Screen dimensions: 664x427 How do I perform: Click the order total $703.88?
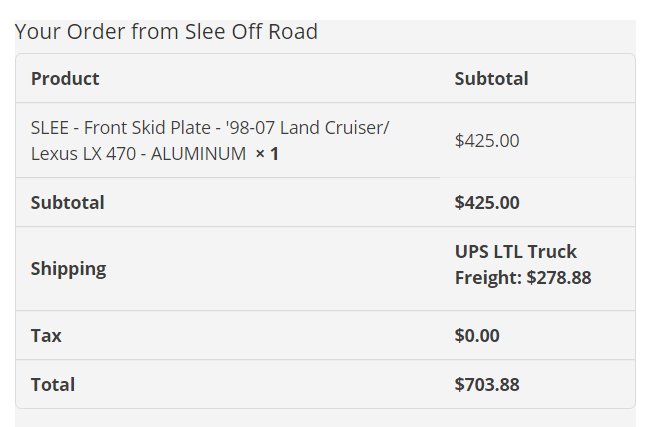click(487, 385)
